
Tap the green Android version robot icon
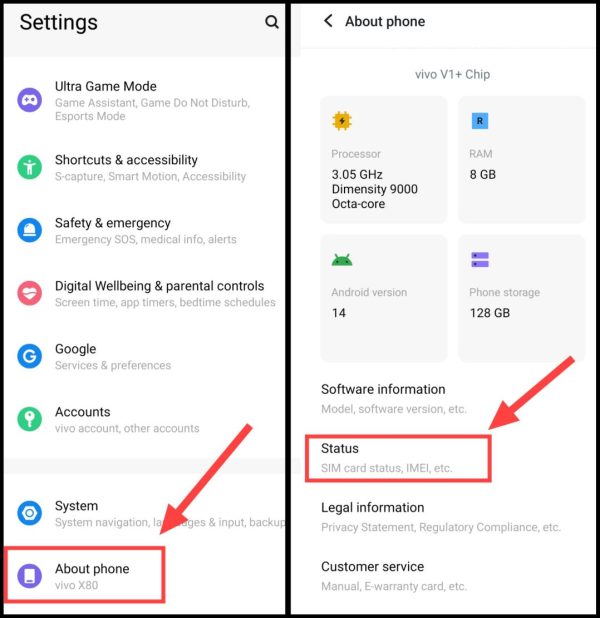coord(342,260)
